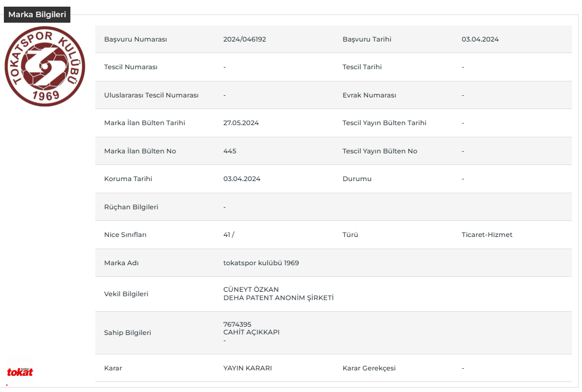Click the Tokatspor Kulübü 1969 logo image
Viewport: 582px width, 392px height.
pos(45,66)
